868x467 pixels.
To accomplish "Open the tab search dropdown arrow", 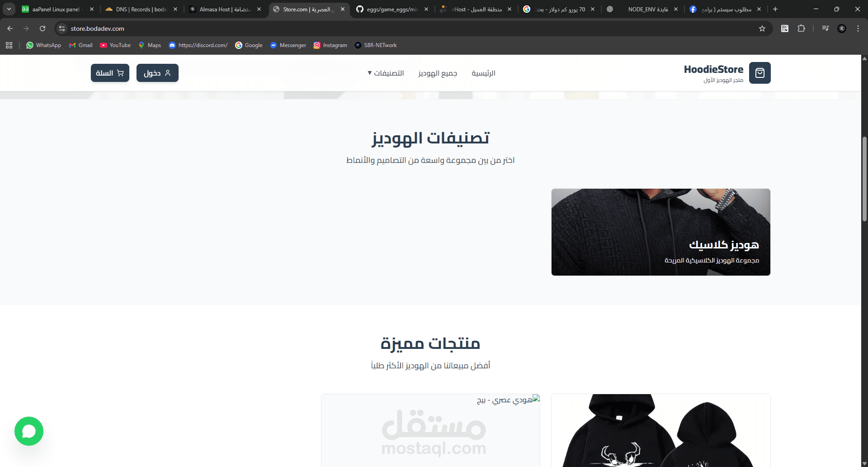I will pyautogui.click(x=9, y=9).
